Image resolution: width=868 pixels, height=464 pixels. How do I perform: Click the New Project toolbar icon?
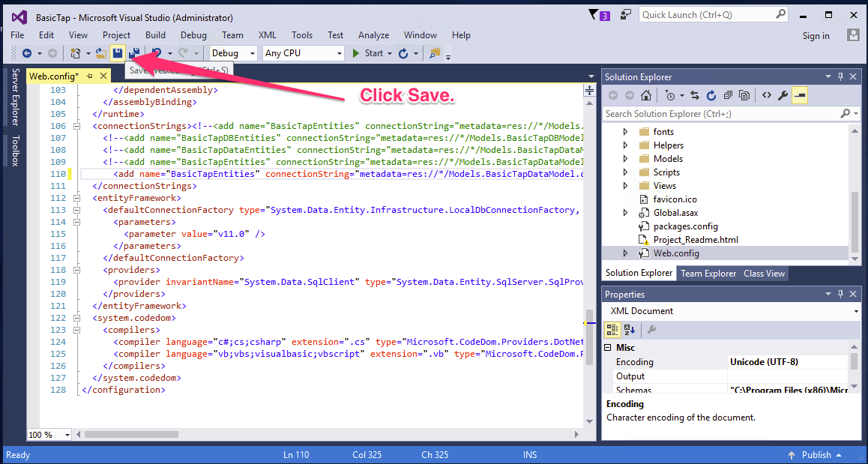click(x=75, y=53)
